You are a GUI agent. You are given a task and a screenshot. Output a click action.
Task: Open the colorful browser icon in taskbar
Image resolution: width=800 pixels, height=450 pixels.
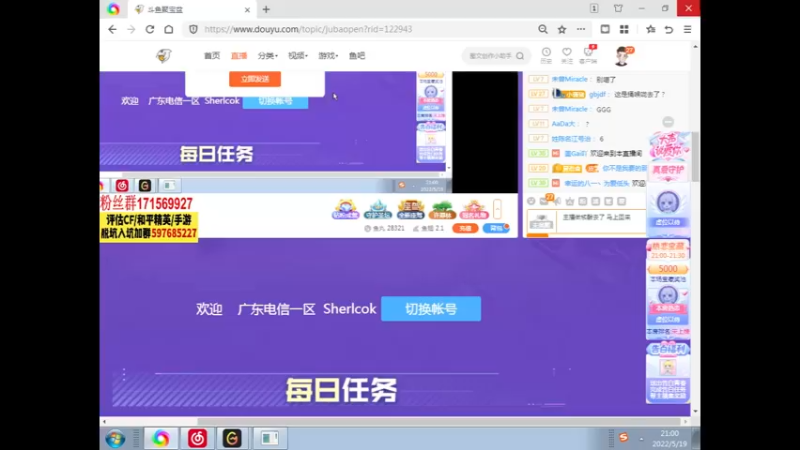[x=161, y=439]
